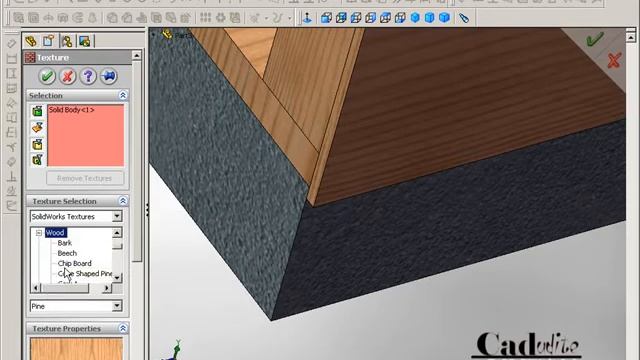Choose the Isometric view cube
640x360 pixels.
[415, 18]
